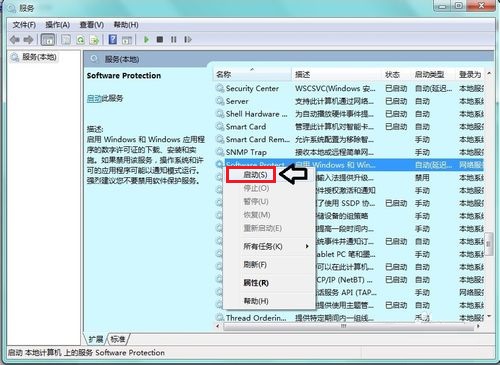Open the 操作(A) menu
The width and height of the screenshot is (500, 365).
click(x=58, y=25)
